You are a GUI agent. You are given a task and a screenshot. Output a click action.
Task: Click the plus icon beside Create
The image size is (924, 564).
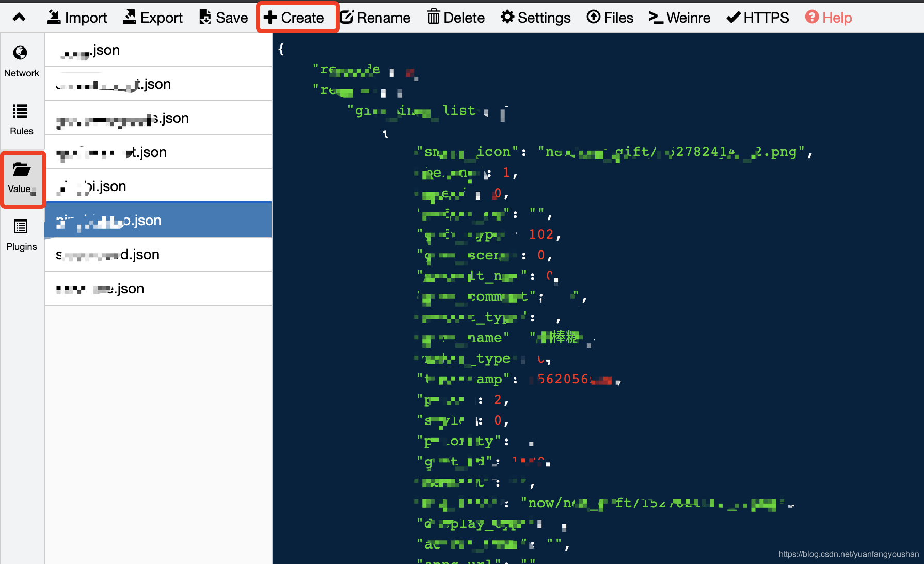(x=270, y=18)
